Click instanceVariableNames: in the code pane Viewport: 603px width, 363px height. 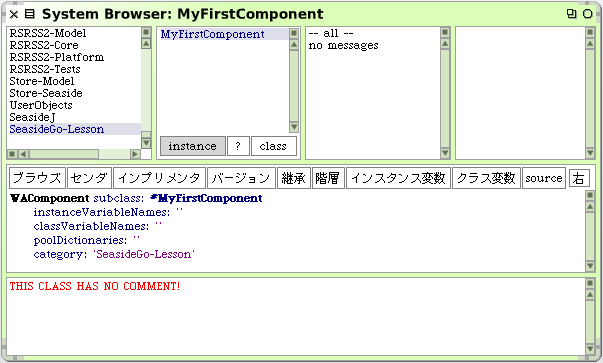[x=102, y=212]
